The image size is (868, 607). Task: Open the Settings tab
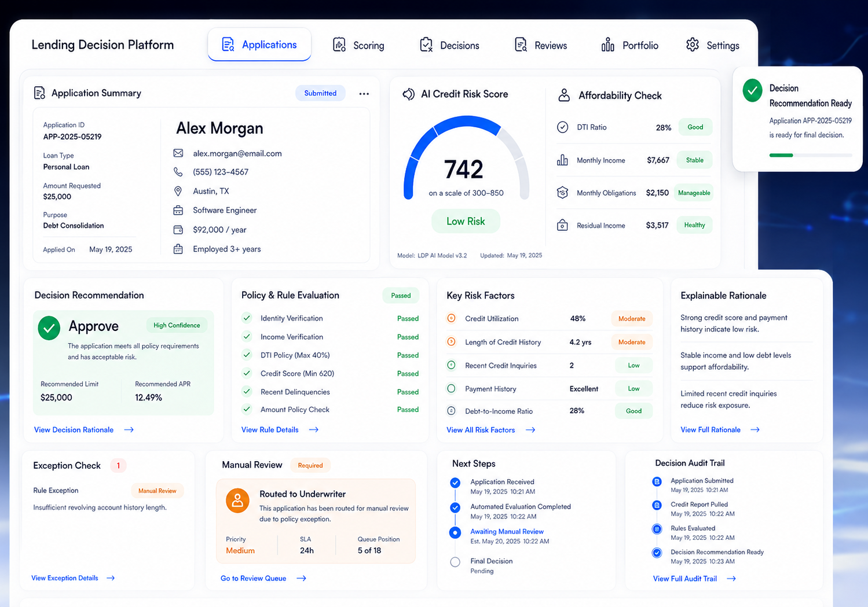coord(712,45)
